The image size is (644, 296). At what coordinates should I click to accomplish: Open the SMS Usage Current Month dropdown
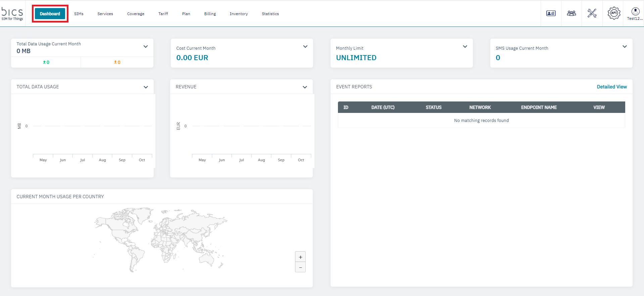pyautogui.click(x=625, y=47)
